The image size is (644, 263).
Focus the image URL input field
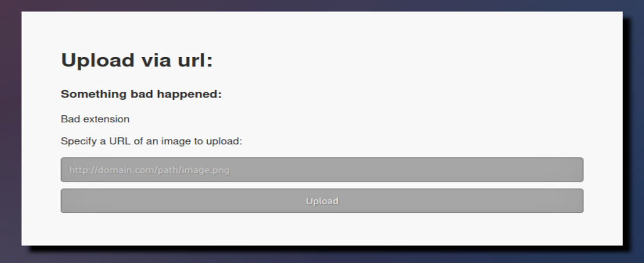pyautogui.click(x=322, y=170)
